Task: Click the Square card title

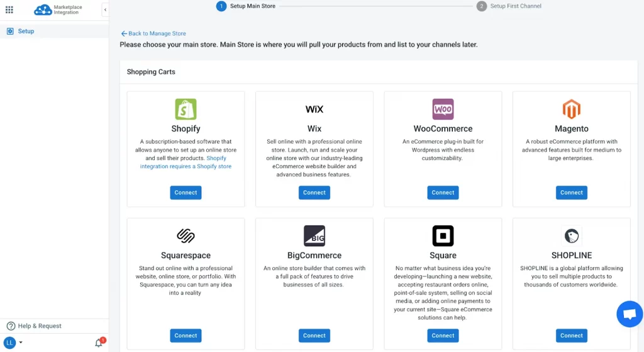Action: tap(443, 256)
